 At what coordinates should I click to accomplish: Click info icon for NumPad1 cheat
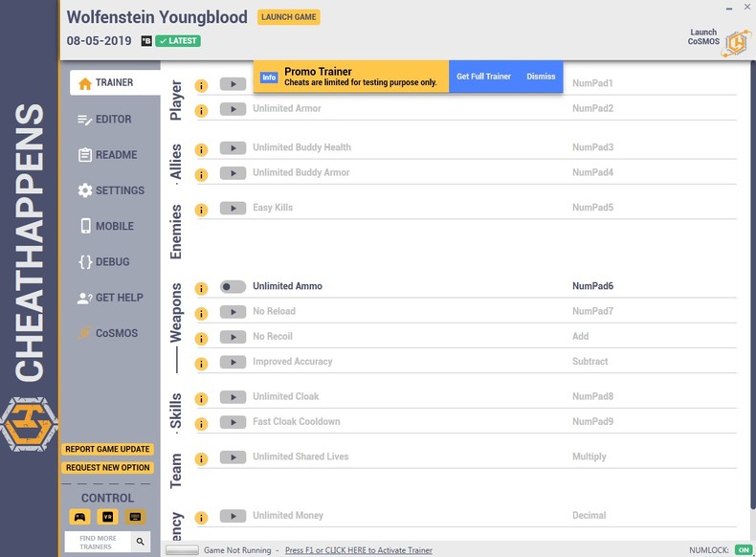201,86
